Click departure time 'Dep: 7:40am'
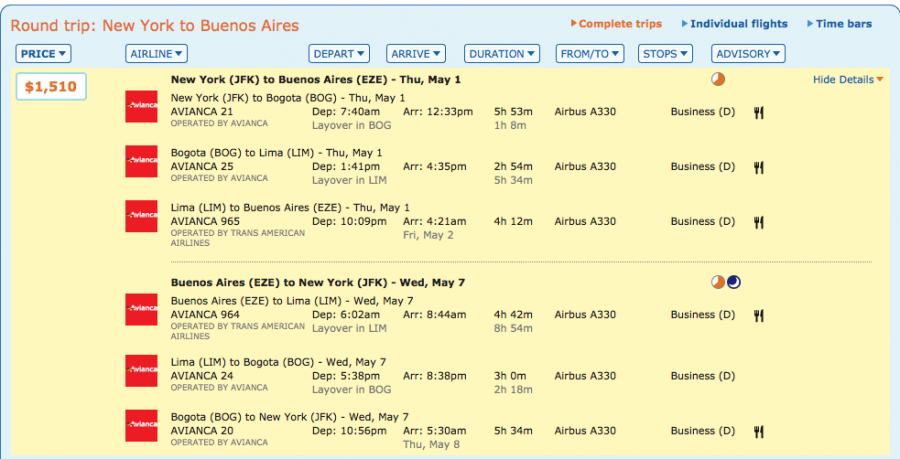 pyautogui.click(x=346, y=112)
